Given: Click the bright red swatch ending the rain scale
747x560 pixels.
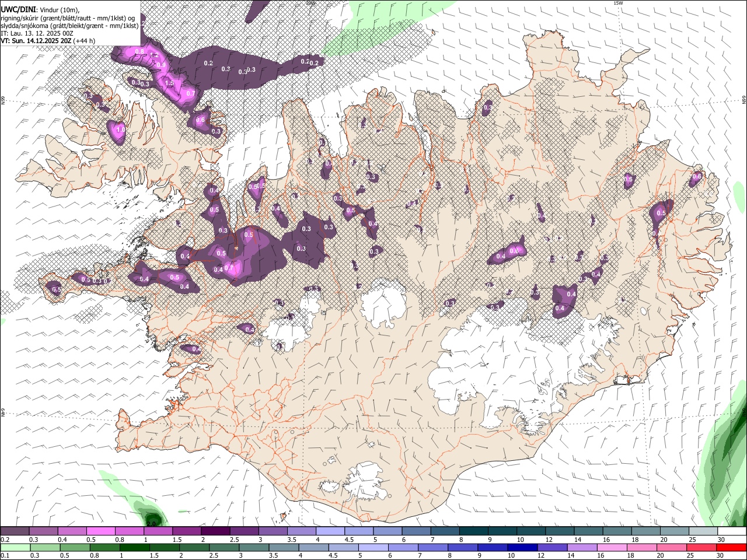Looking at the screenshot, I should point(731,547).
